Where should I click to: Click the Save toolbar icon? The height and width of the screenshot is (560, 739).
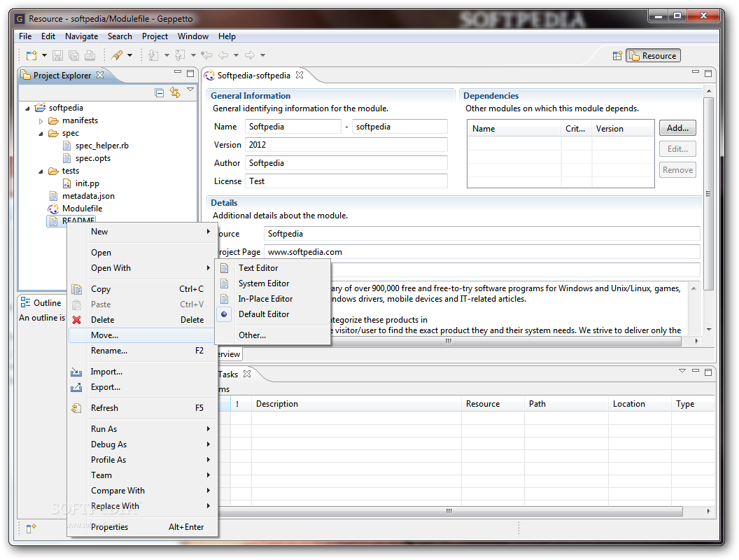[57, 55]
